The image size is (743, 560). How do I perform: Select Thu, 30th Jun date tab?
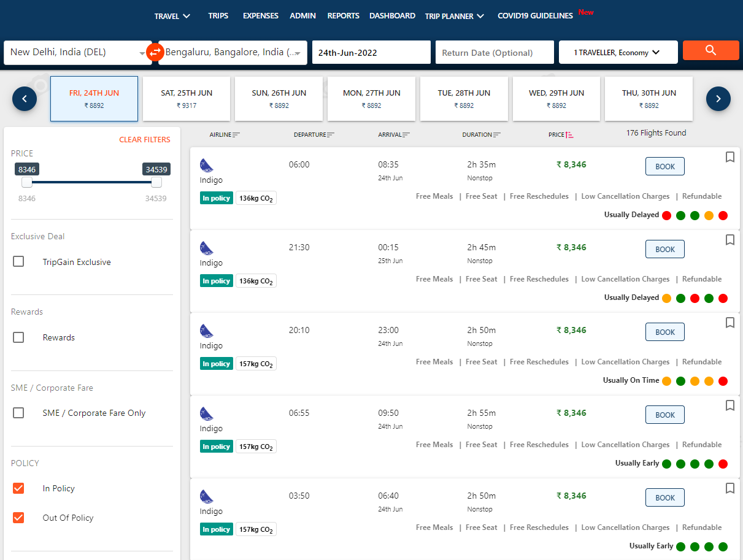(649, 99)
